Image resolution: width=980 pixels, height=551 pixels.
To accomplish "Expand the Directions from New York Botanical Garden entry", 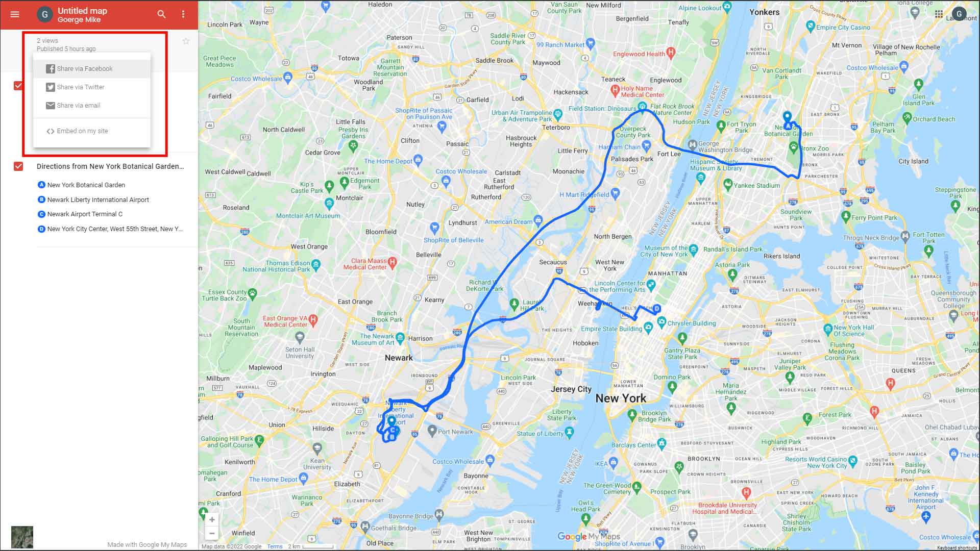I will pyautogui.click(x=110, y=166).
